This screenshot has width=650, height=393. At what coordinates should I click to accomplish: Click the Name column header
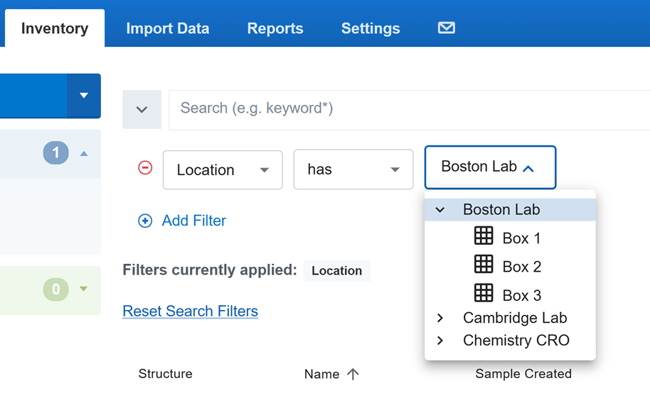click(322, 374)
